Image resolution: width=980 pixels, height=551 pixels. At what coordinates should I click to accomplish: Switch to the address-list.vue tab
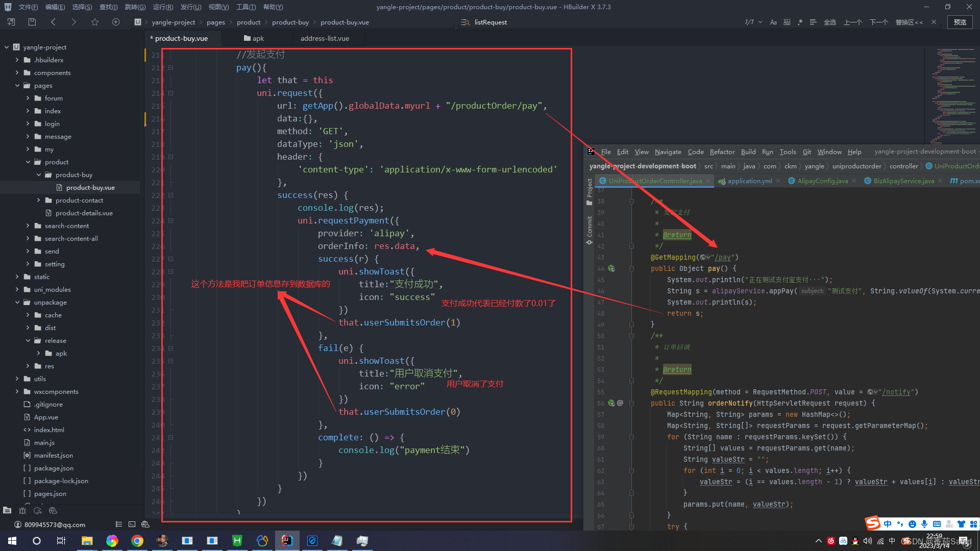(x=325, y=38)
